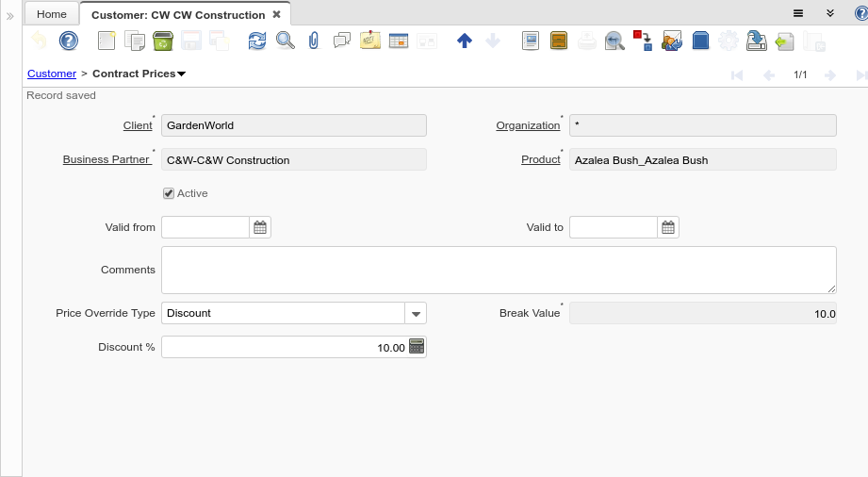This screenshot has height=477, width=868.
Task: Click the Business Partner label link
Action: click(106, 159)
